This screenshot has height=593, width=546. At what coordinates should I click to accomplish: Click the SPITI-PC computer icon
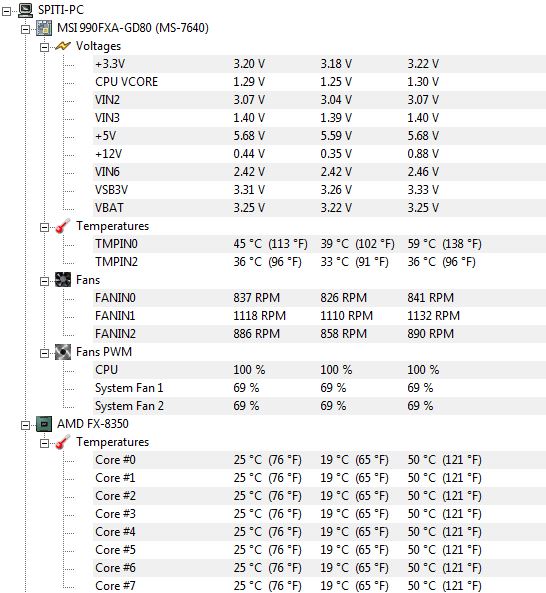[x=25, y=10]
